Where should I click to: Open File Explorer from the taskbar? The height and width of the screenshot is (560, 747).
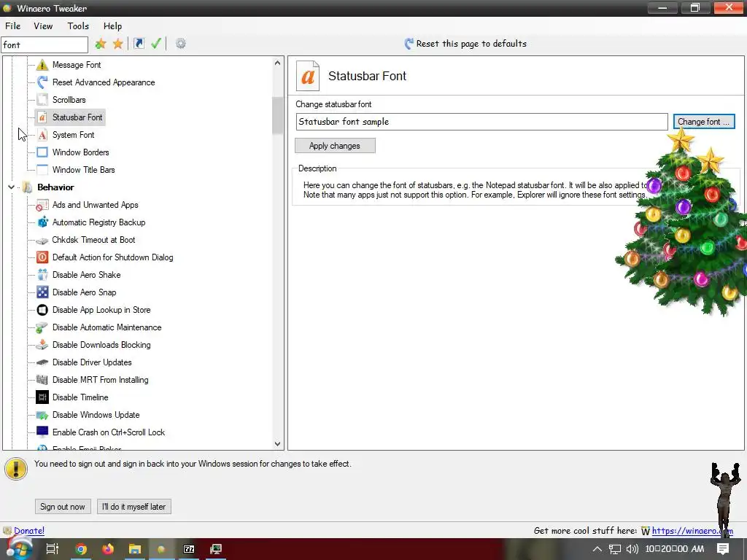135,549
